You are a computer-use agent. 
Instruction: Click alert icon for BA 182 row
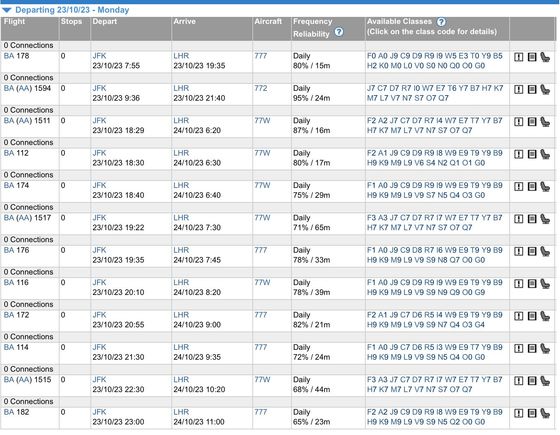pos(519,414)
